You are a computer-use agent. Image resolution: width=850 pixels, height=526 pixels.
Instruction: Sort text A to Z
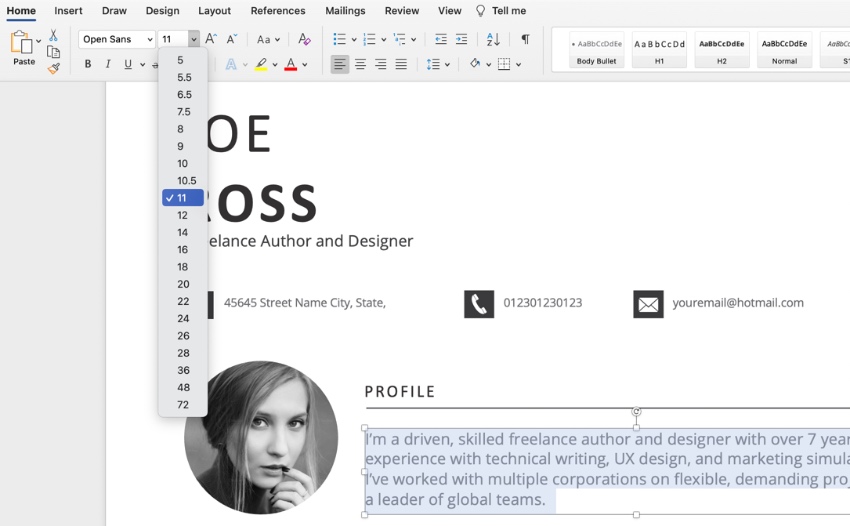coord(493,39)
